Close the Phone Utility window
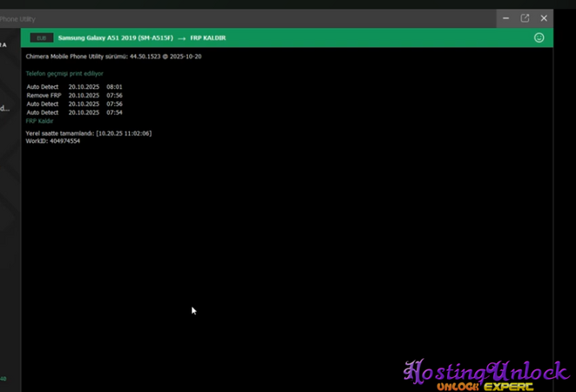Image resolution: width=576 pixels, height=392 pixels. (x=544, y=17)
